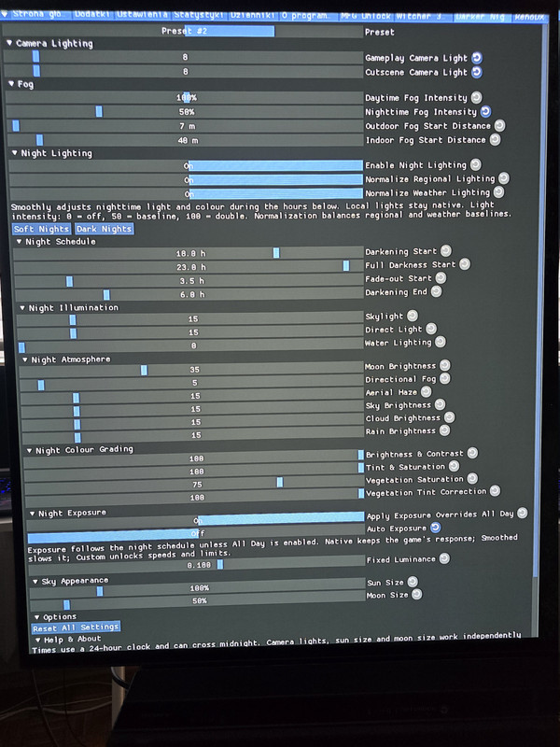
Task: Collapse the Camera Lighting section
Action: click(x=9, y=43)
